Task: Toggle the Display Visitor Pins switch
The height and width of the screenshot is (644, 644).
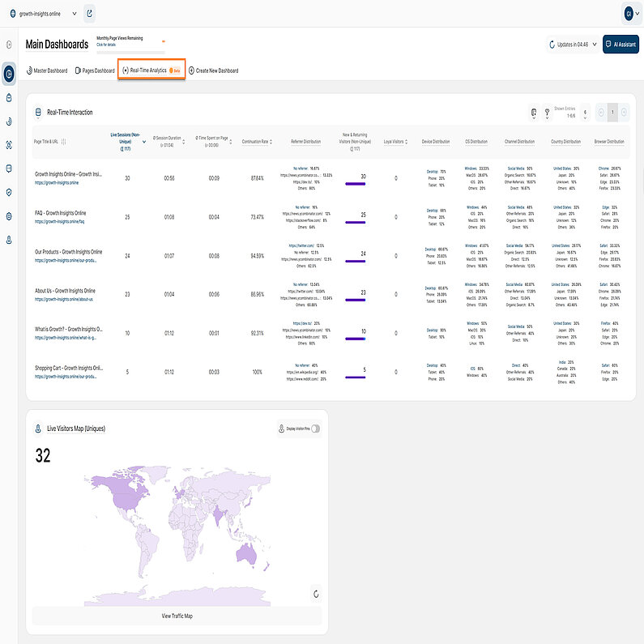Action: point(315,429)
